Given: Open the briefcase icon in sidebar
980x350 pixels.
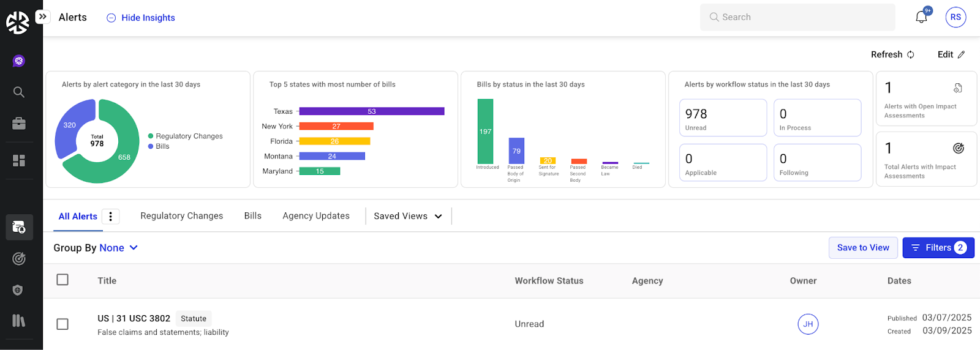Looking at the screenshot, I should 19,124.
